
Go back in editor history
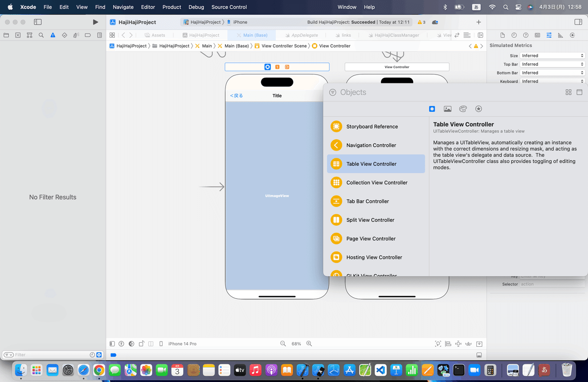point(123,35)
